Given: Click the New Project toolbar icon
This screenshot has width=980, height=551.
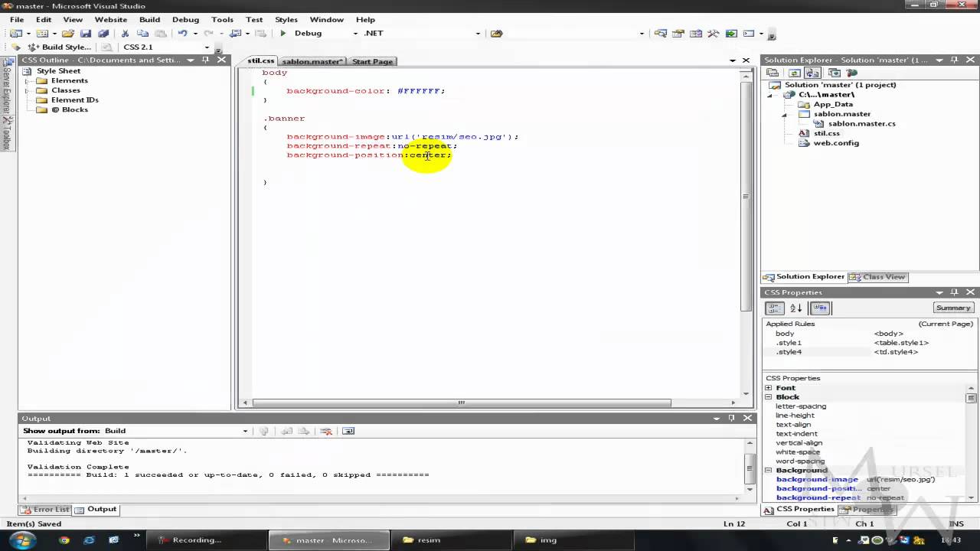Looking at the screenshot, I should click(15, 33).
